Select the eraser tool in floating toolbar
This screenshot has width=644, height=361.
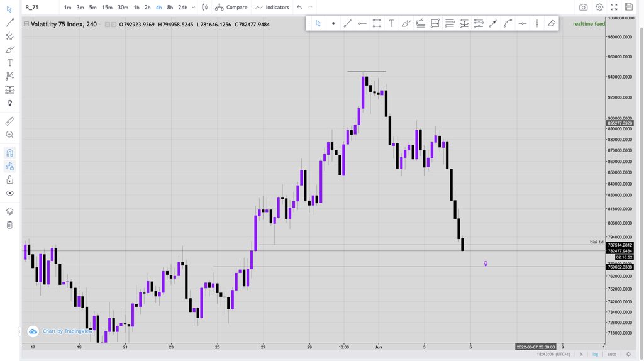552,24
